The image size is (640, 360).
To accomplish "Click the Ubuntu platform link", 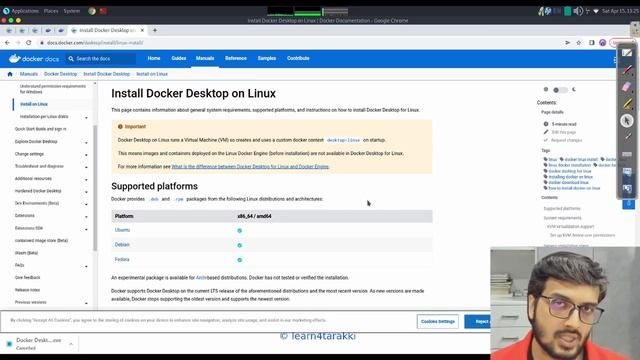I will 122,230.
